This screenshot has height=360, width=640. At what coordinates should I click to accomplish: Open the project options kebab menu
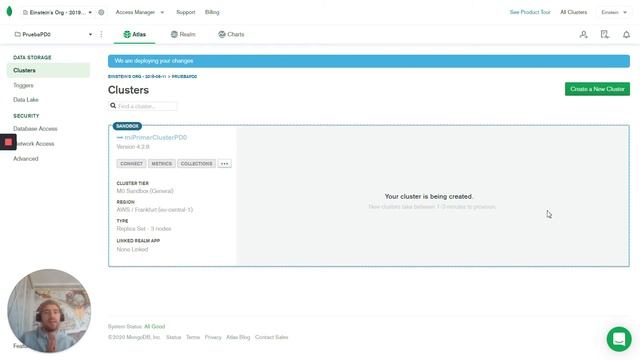(x=101, y=34)
